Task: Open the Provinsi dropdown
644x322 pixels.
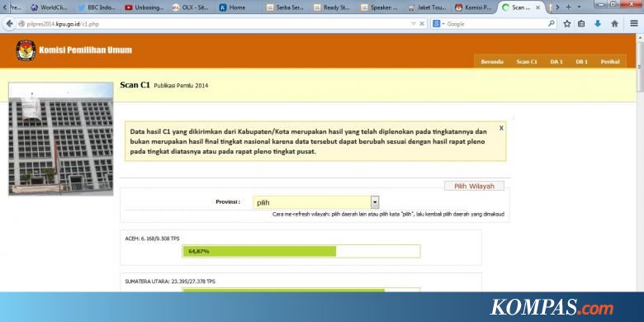Action: pos(315,202)
